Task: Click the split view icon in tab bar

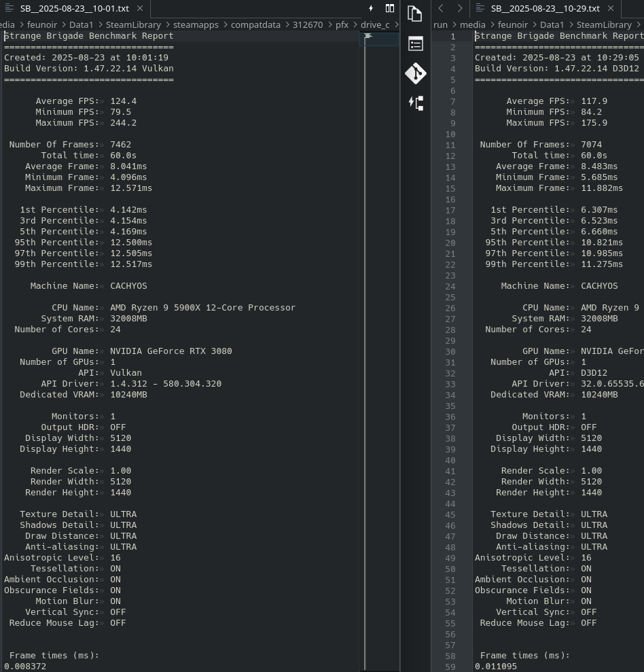Action: tap(390, 8)
